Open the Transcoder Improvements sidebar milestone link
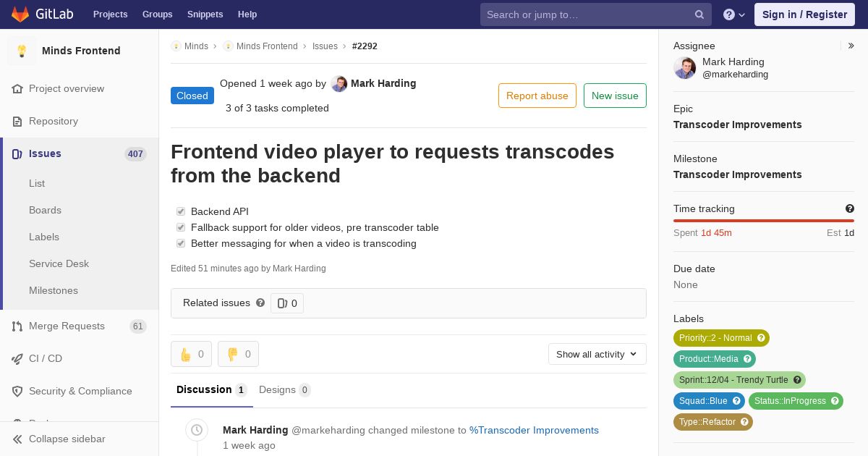The height and width of the screenshot is (456, 868). point(737,174)
